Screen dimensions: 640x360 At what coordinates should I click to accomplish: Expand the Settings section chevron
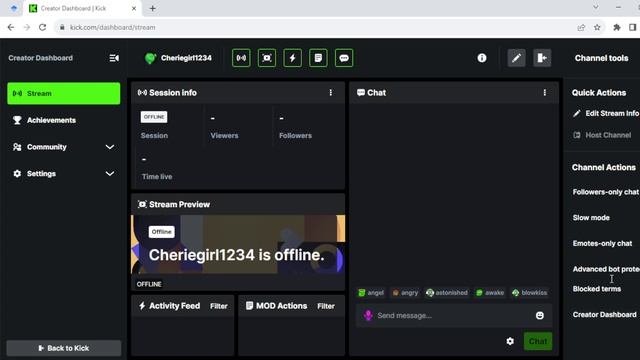(x=110, y=173)
